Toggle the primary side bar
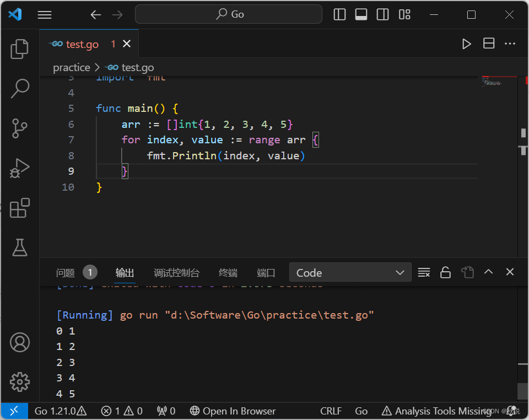The height and width of the screenshot is (420, 529). (339, 14)
